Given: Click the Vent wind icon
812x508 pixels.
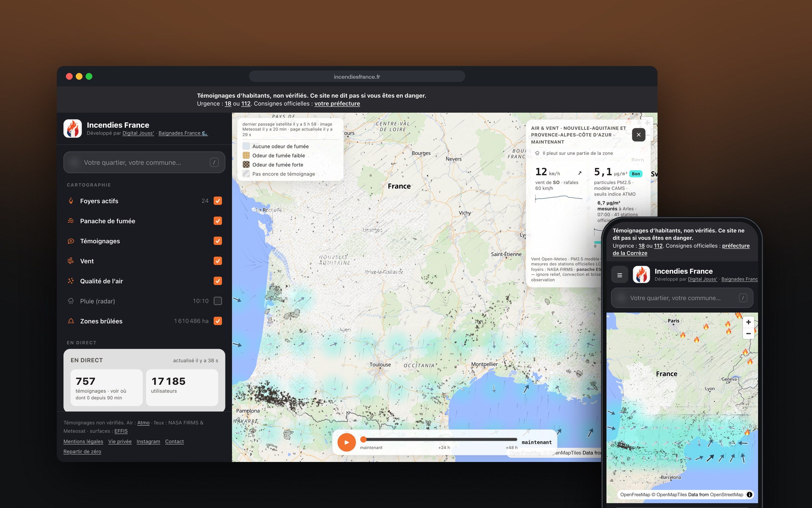Looking at the screenshot, I should [71, 261].
